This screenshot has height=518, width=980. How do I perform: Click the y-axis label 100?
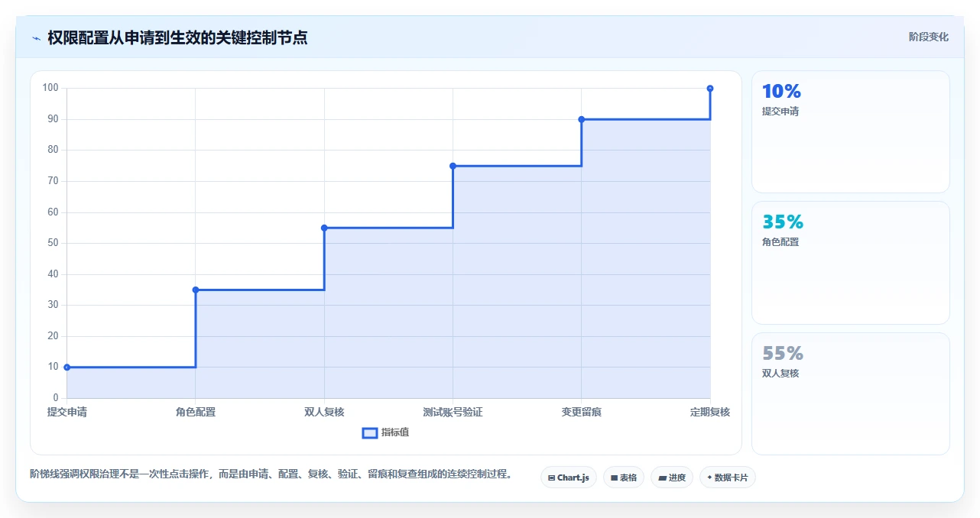point(50,88)
